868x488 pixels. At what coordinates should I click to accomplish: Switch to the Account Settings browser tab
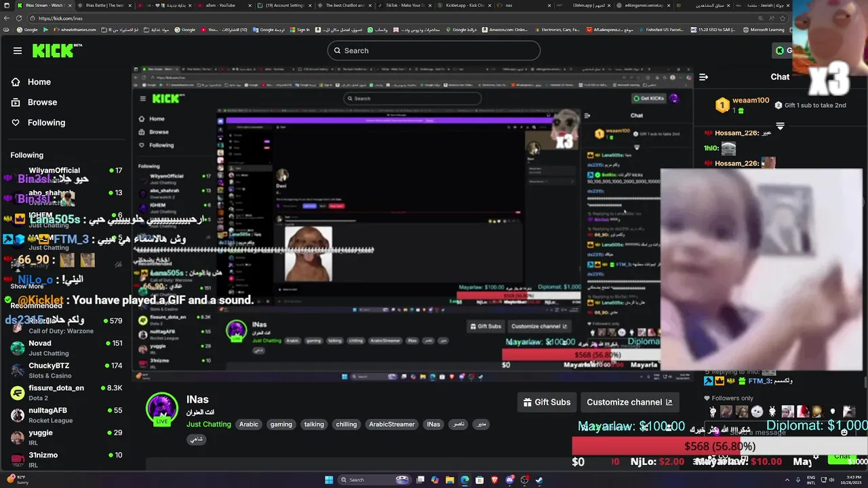283,5
